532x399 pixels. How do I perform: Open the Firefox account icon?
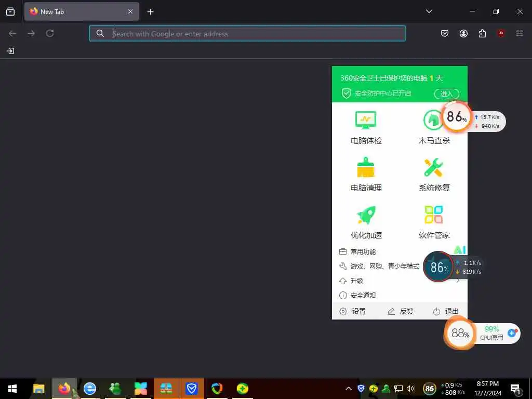(x=463, y=33)
